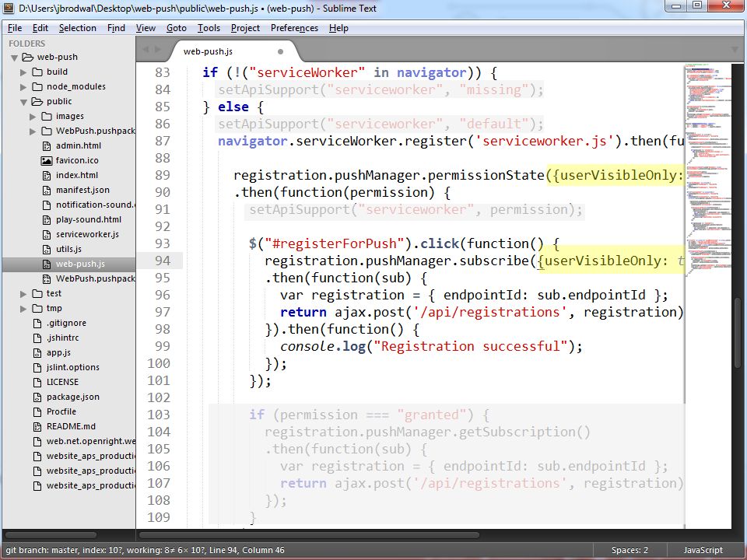Click the serviceworker.js file icon
The width and height of the screenshot is (747, 560).
(47, 234)
